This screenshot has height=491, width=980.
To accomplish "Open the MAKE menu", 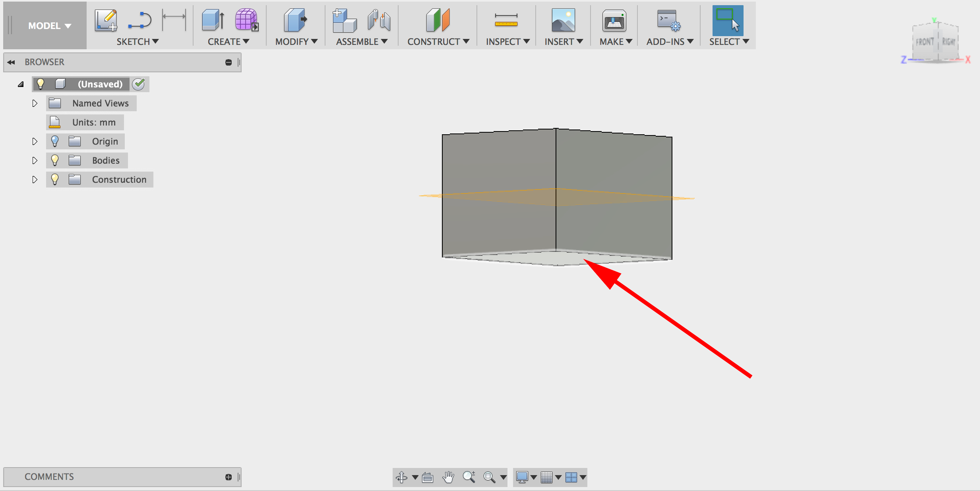I will (x=616, y=42).
